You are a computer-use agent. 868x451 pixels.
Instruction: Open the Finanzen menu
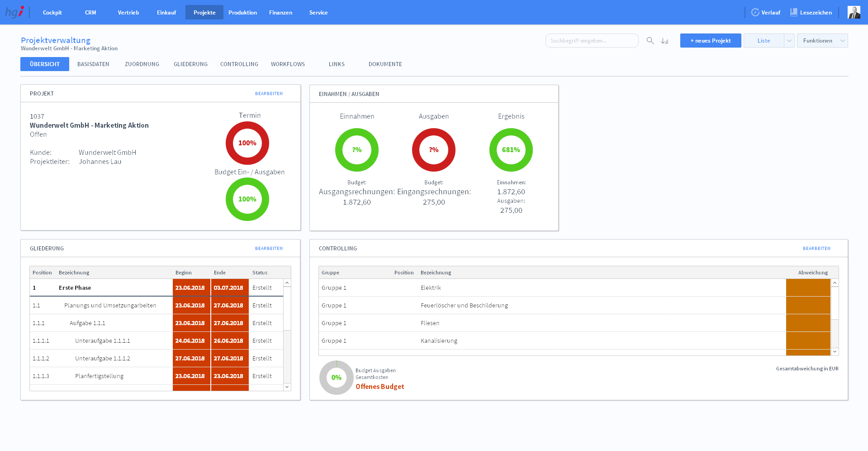(280, 13)
